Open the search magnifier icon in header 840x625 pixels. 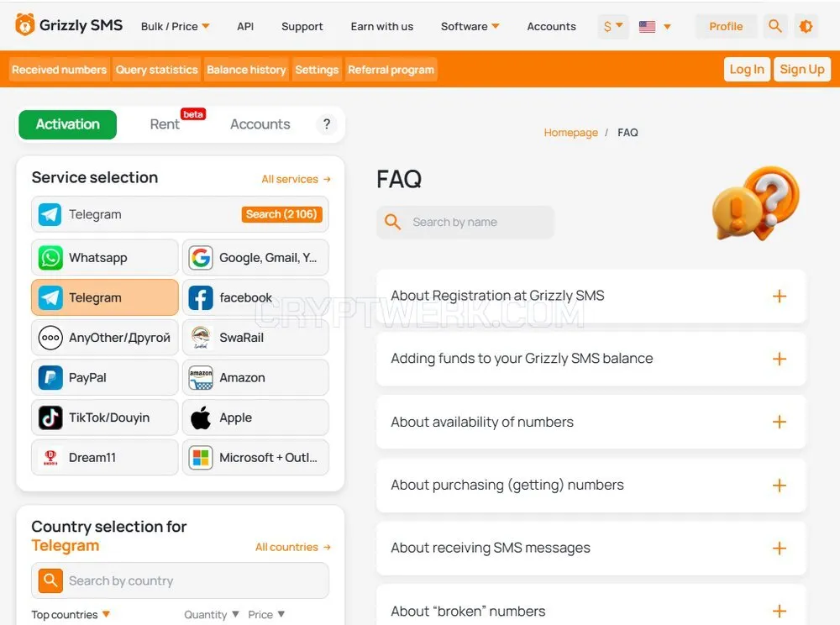pos(774,26)
